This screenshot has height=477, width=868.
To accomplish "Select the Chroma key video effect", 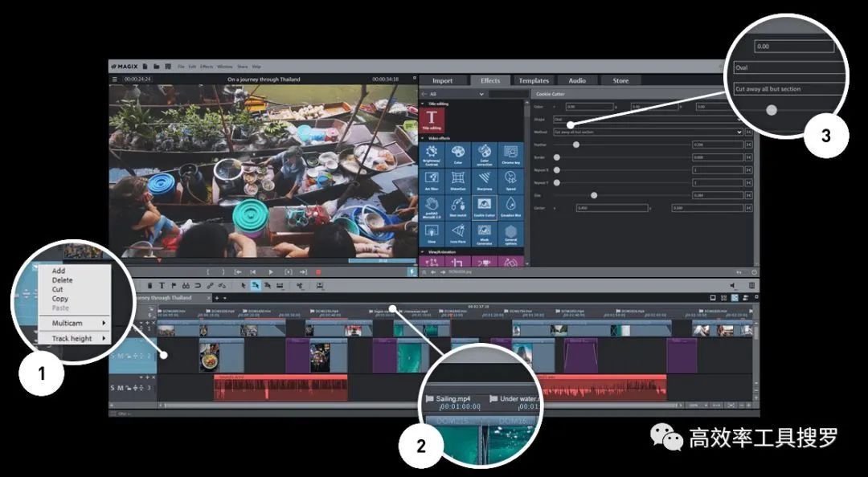I will tap(510, 154).
